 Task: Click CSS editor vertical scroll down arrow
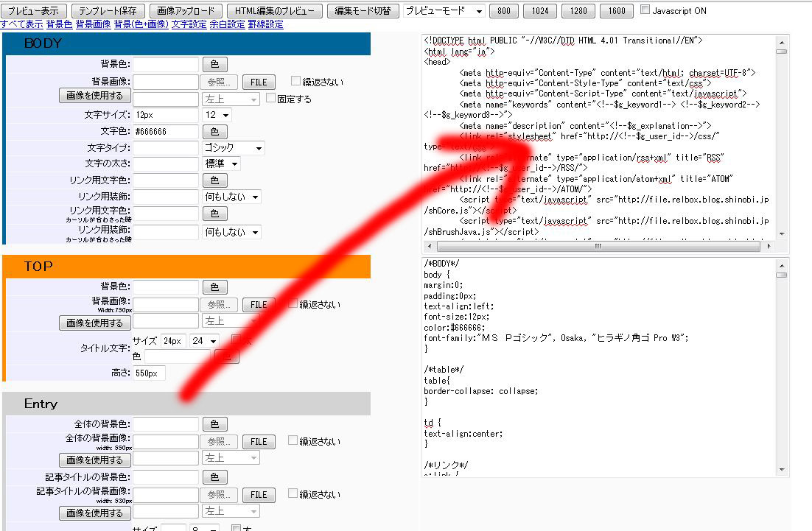tap(782, 470)
